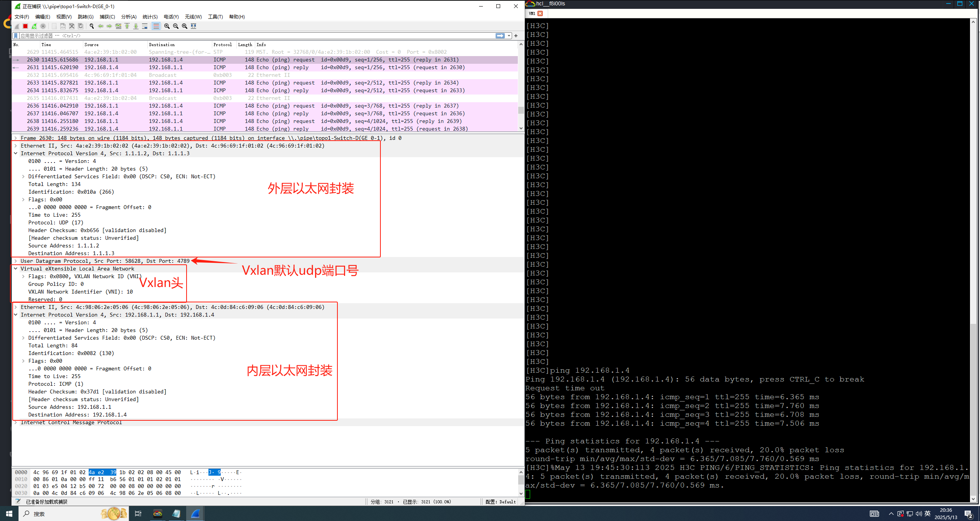Toggle auto-scroll during live capture
The height and width of the screenshot is (521, 980).
click(x=145, y=26)
